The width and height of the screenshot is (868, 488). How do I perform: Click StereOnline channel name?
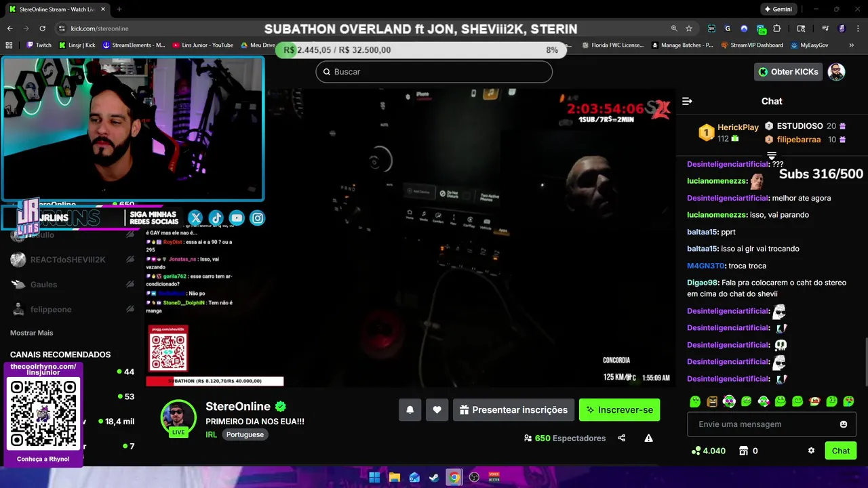(238, 406)
